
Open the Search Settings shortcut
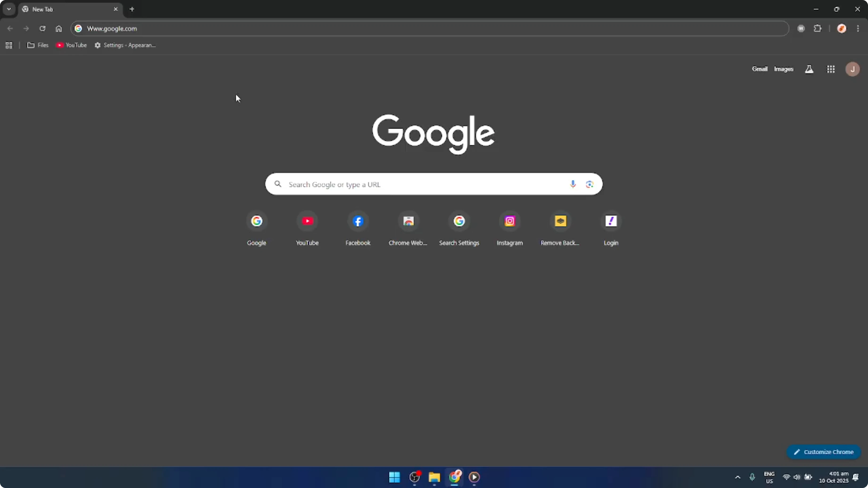click(459, 229)
